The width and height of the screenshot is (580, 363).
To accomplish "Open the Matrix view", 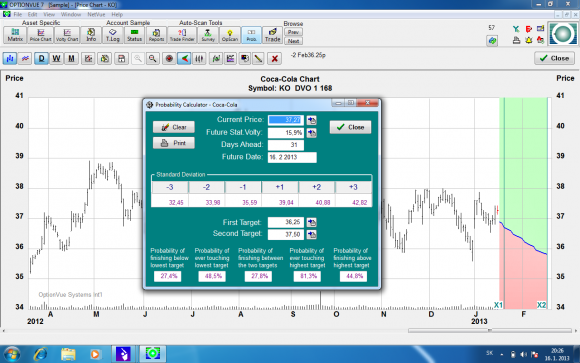I will pos(15,35).
